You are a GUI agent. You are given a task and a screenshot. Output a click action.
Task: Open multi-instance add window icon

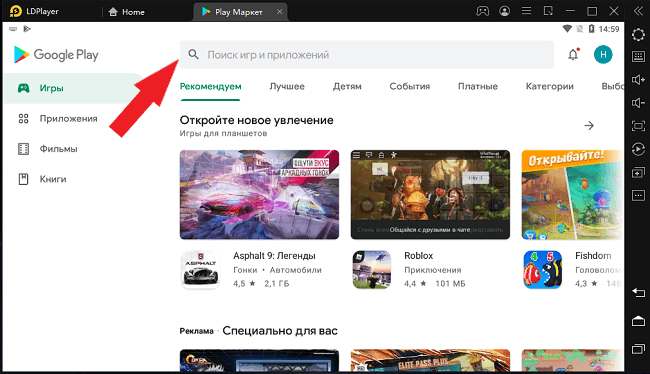tap(638, 172)
